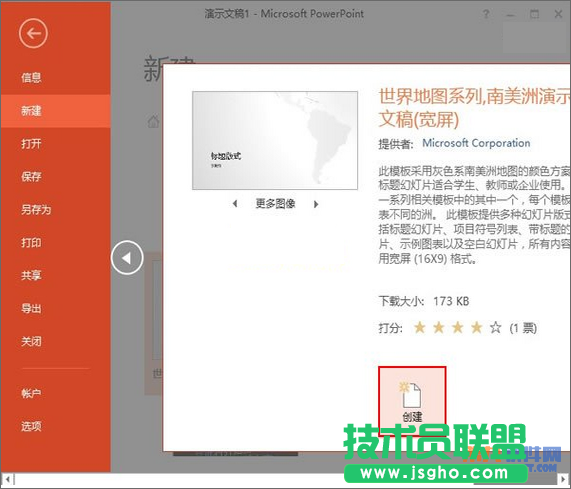
Task: Show previous image under the preview
Action: coord(235,204)
